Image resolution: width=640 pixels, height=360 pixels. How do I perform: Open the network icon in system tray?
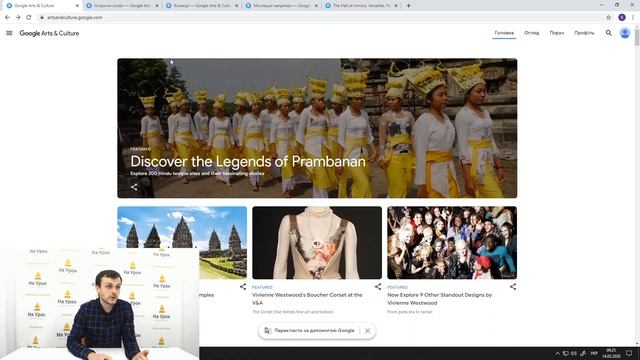[x=565, y=353]
